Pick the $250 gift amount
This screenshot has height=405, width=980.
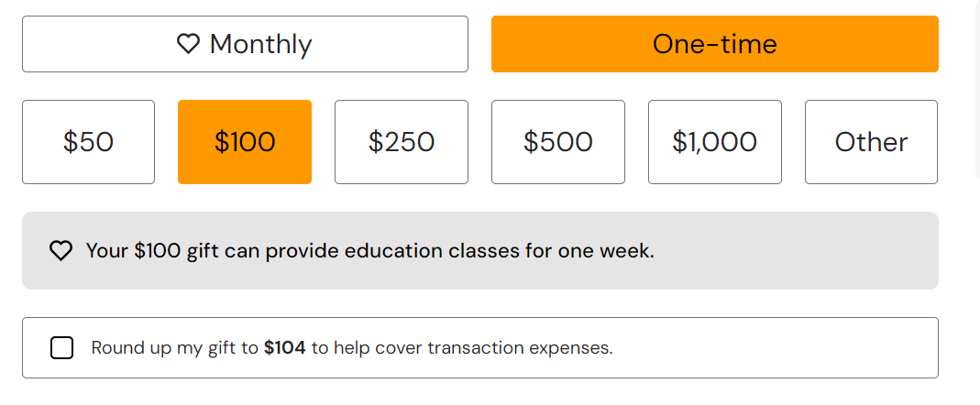pyautogui.click(x=402, y=142)
